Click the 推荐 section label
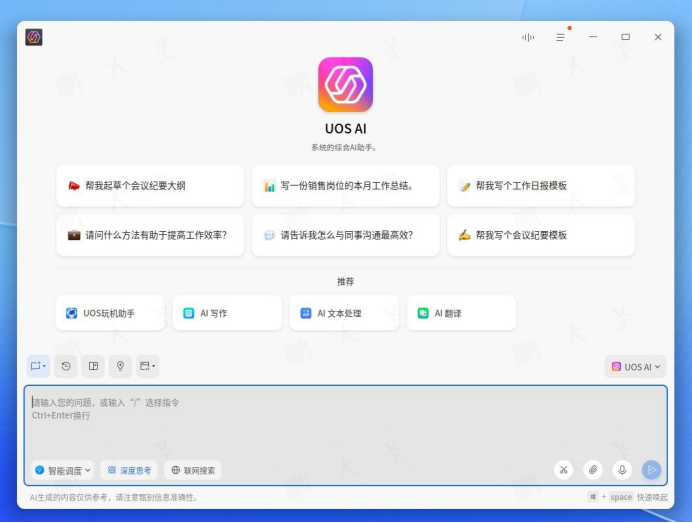Image resolution: width=692 pixels, height=523 pixels. tap(346, 282)
